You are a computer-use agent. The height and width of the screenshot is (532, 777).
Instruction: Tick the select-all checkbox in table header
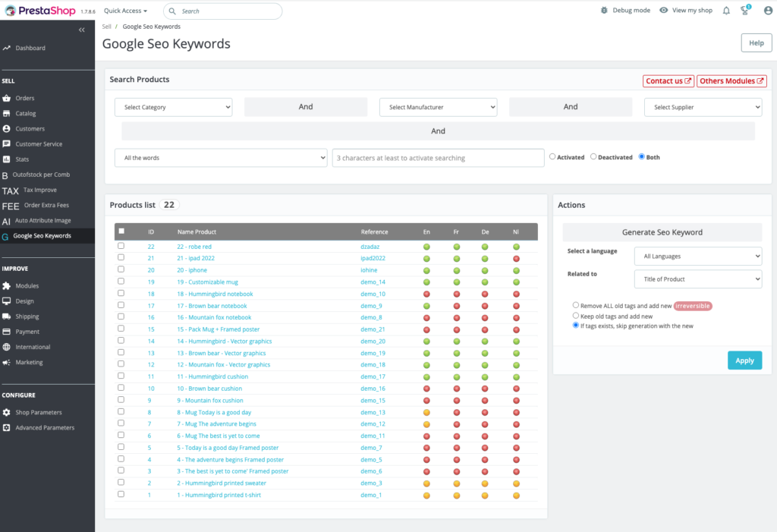coord(121,231)
